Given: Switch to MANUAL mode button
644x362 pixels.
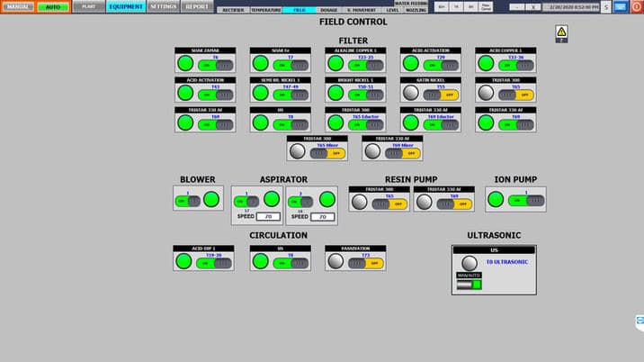Looking at the screenshot, I should coord(18,7).
